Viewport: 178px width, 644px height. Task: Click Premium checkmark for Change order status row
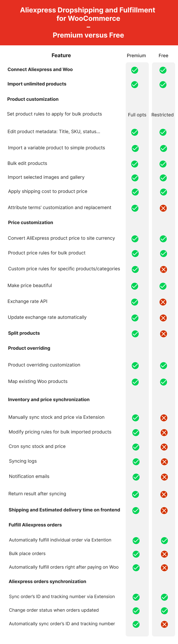coord(136,611)
